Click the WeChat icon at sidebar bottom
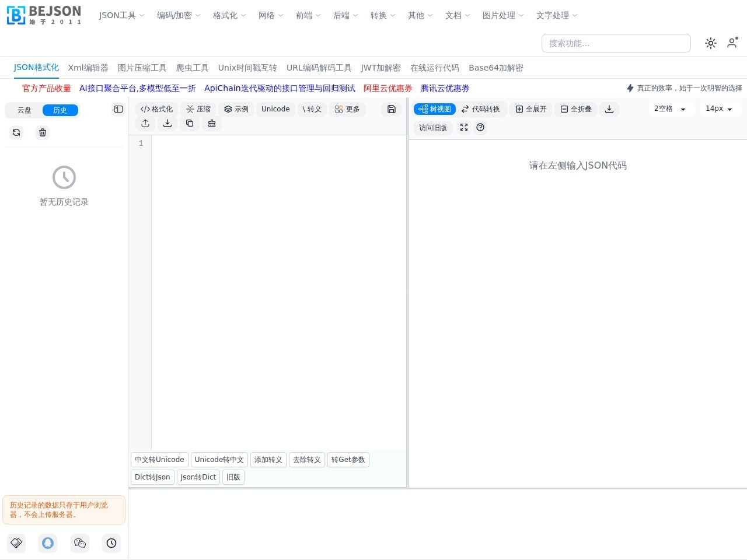 (x=80, y=543)
